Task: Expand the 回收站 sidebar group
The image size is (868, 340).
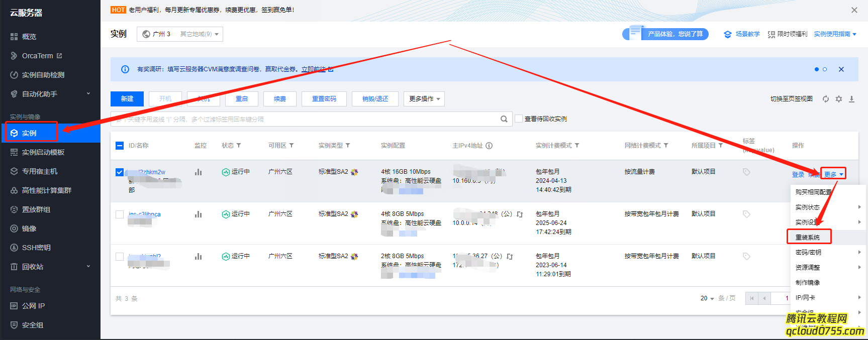Action: (x=50, y=267)
